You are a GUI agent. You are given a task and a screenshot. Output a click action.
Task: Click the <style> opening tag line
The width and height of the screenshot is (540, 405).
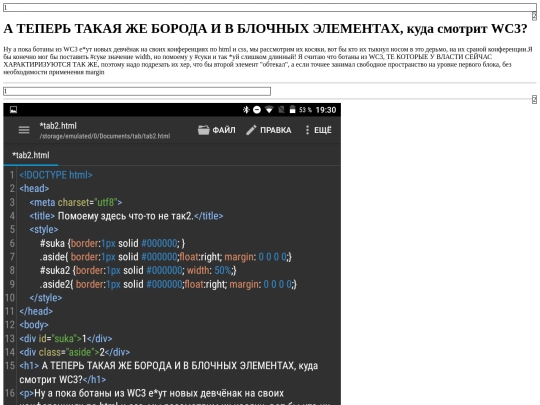point(44,229)
